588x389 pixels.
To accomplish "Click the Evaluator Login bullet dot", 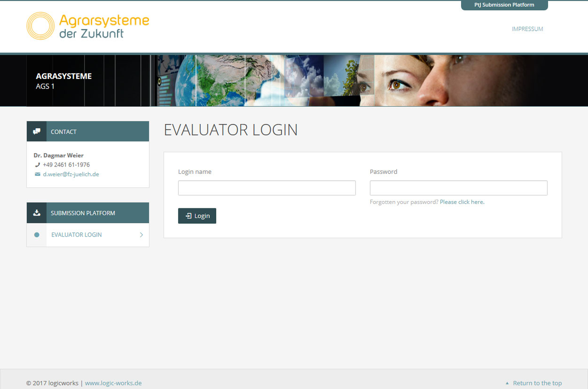I will (37, 235).
